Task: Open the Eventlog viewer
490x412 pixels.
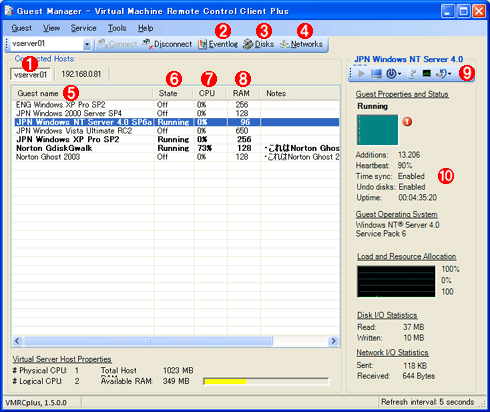Action: (218, 44)
